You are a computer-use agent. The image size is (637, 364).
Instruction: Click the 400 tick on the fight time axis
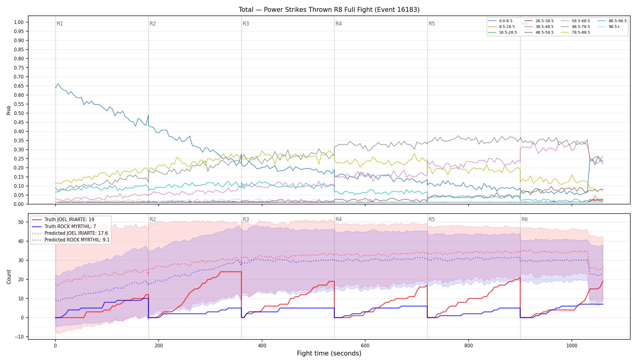point(262,345)
